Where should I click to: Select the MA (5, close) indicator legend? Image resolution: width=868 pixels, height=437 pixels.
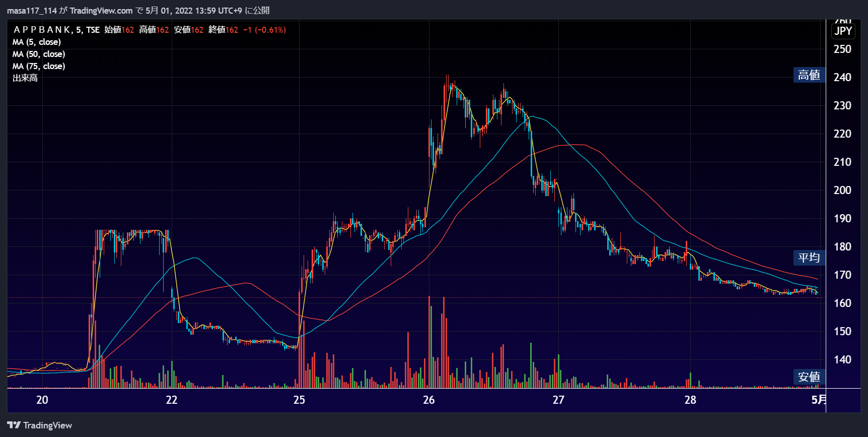click(37, 42)
